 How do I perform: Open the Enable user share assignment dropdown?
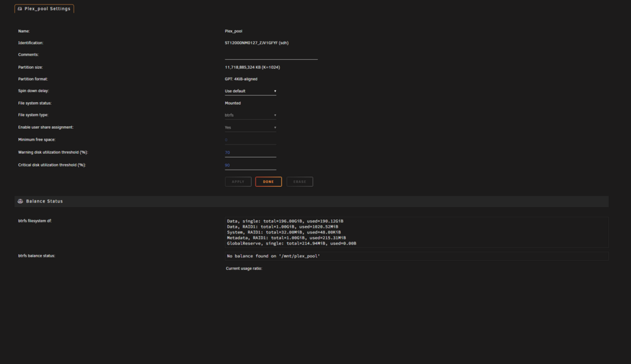(251, 128)
